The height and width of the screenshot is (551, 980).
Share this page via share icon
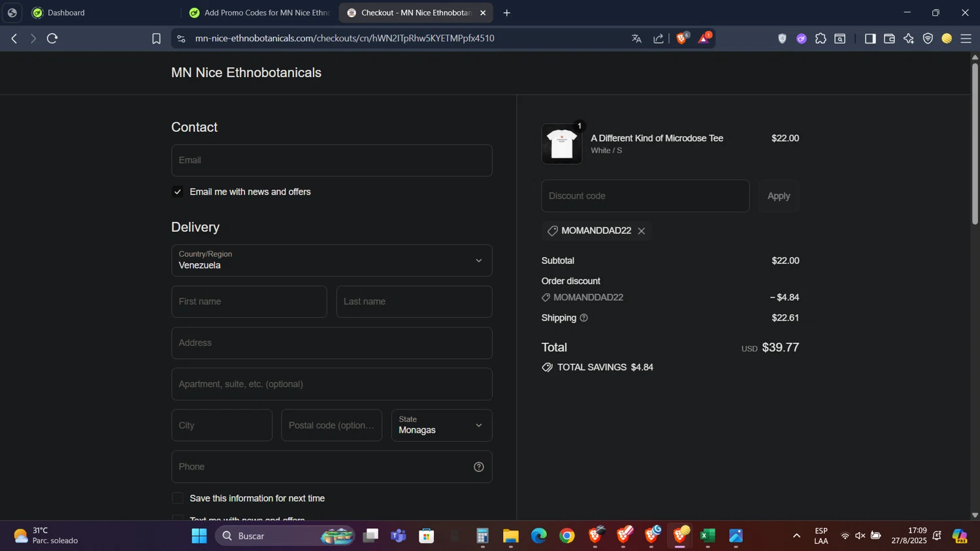point(659,39)
